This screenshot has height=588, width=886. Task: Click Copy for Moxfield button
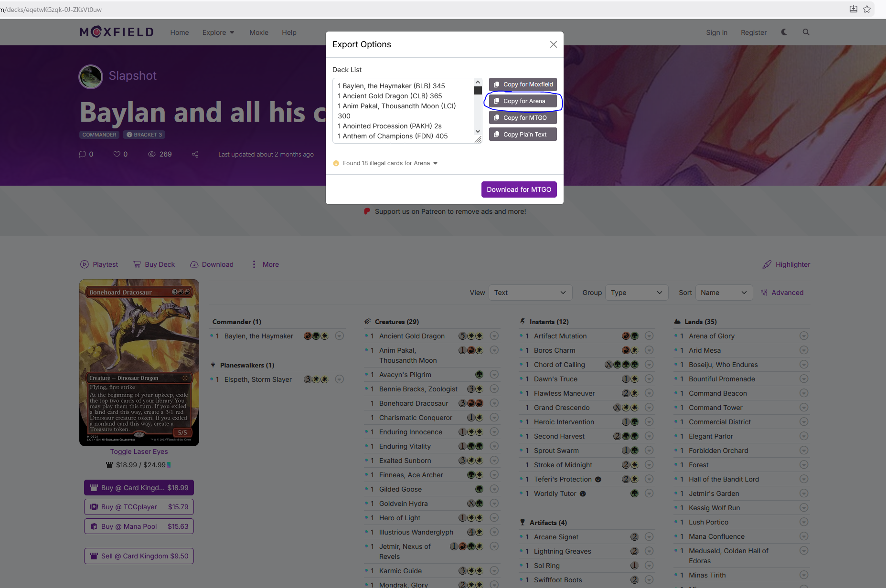[523, 84]
